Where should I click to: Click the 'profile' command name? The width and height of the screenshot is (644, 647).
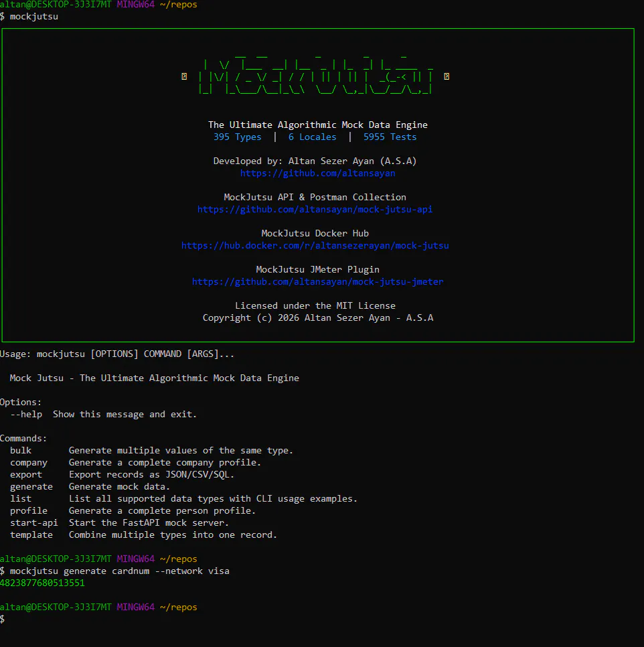(x=29, y=511)
